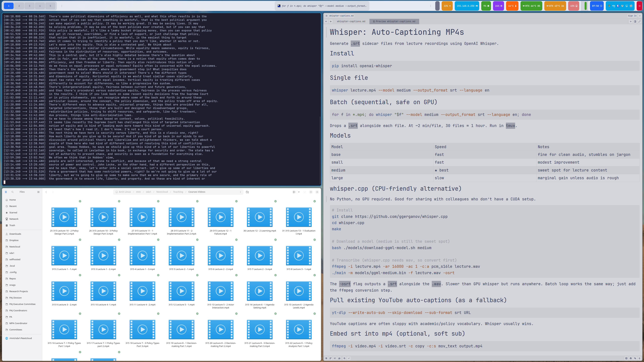Click the notification bell in the editor status bar
Viewport: 644px width, 362px height.
coord(639,358)
